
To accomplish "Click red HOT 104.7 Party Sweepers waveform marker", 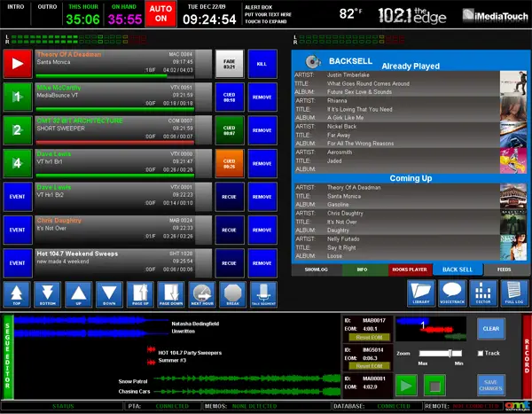I will point(151,355).
